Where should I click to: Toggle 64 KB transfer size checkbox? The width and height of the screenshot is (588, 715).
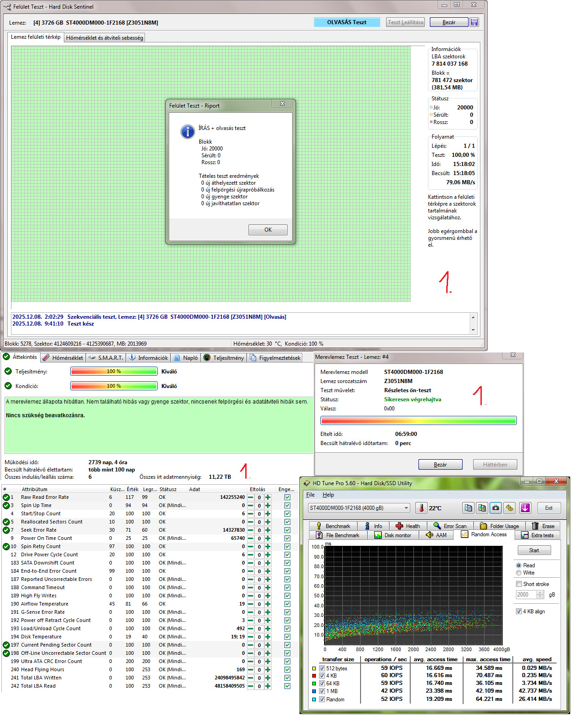pos(322,684)
